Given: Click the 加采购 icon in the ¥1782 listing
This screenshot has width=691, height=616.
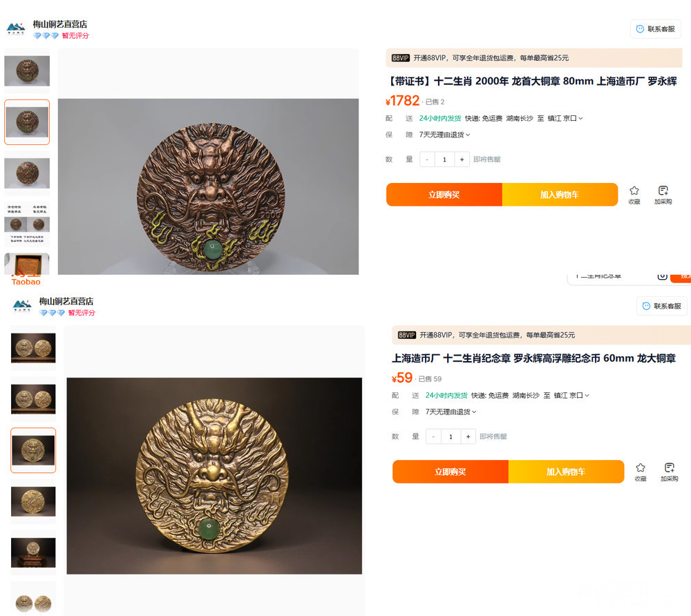Looking at the screenshot, I should click(663, 191).
